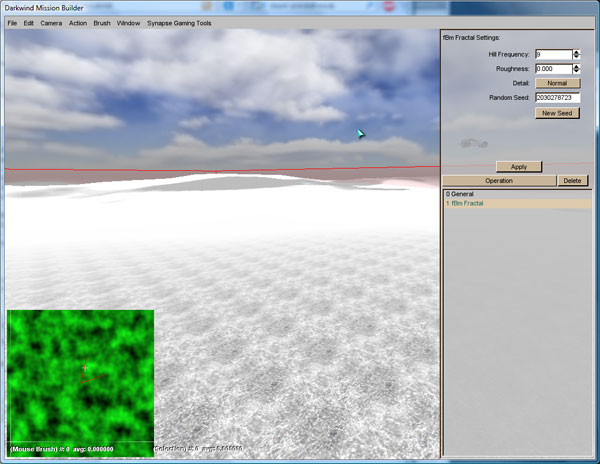Decrease Roughness with the down arrow
600x464 pixels.
[576, 71]
